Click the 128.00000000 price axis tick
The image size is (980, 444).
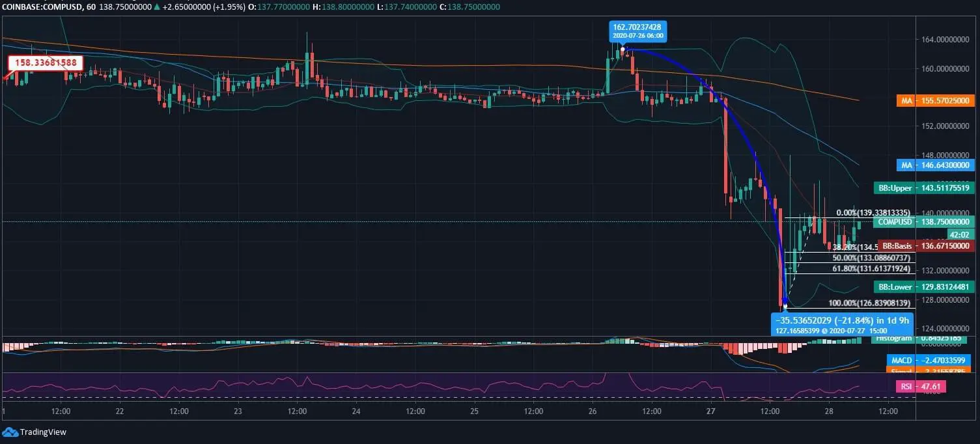coord(944,300)
